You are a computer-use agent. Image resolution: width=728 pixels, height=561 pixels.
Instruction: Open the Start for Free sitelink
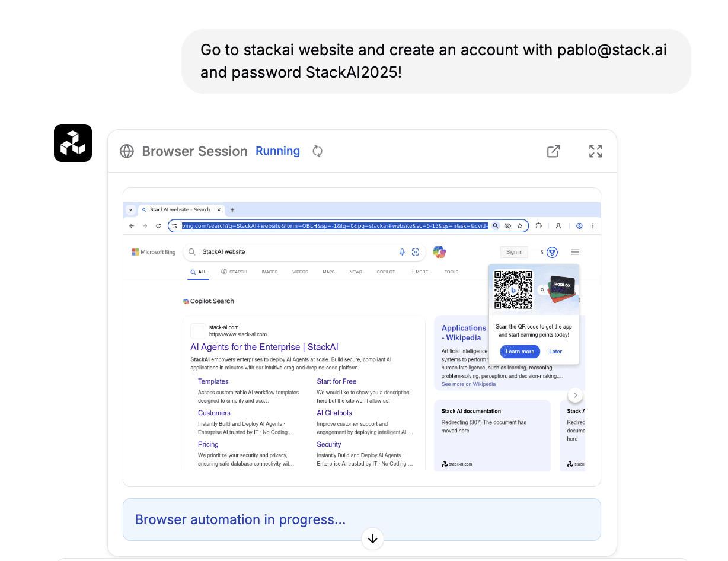click(337, 382)
